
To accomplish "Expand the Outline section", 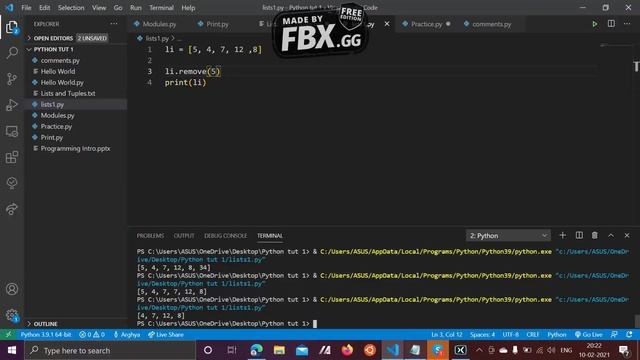I will [77, 324].
